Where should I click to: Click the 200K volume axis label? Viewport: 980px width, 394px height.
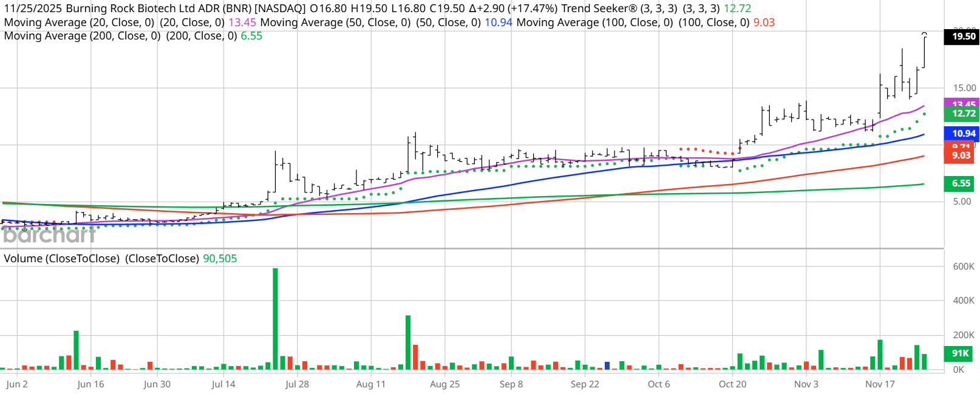[x=964, y=335]
